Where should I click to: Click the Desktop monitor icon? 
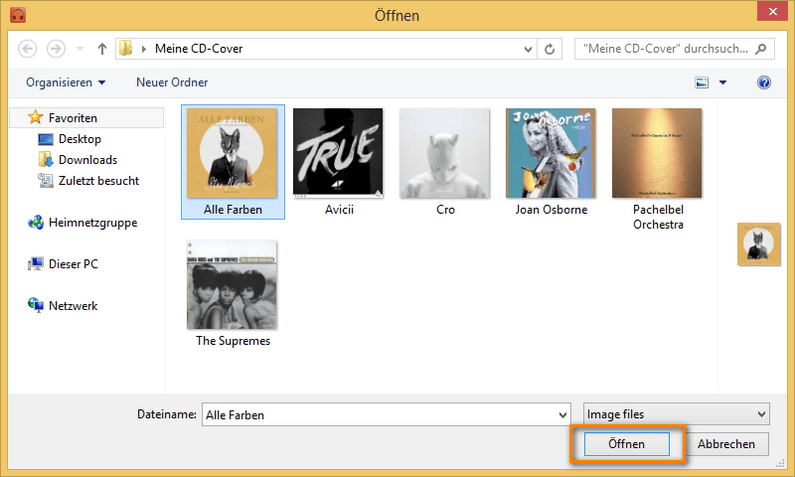pyautogui.click(x=46, y=139)
